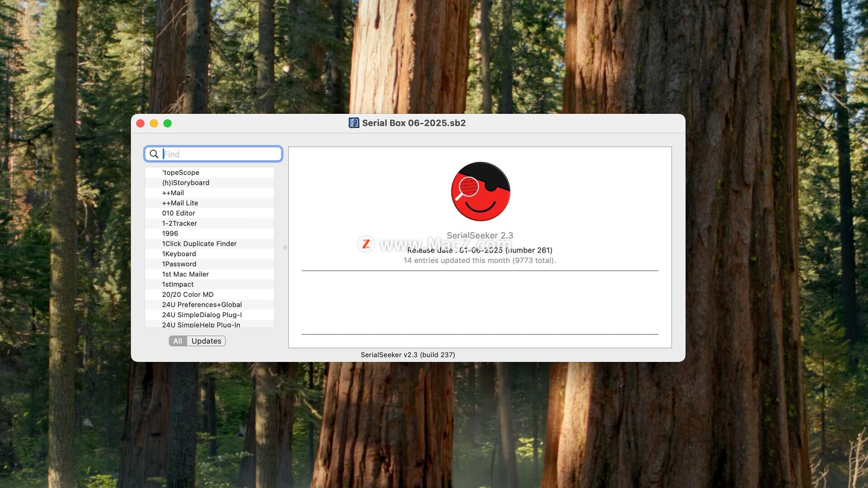This screenshot has width=868, height=488.
Task: Select the ++Mail Lite entry
Action: (209, 203)
